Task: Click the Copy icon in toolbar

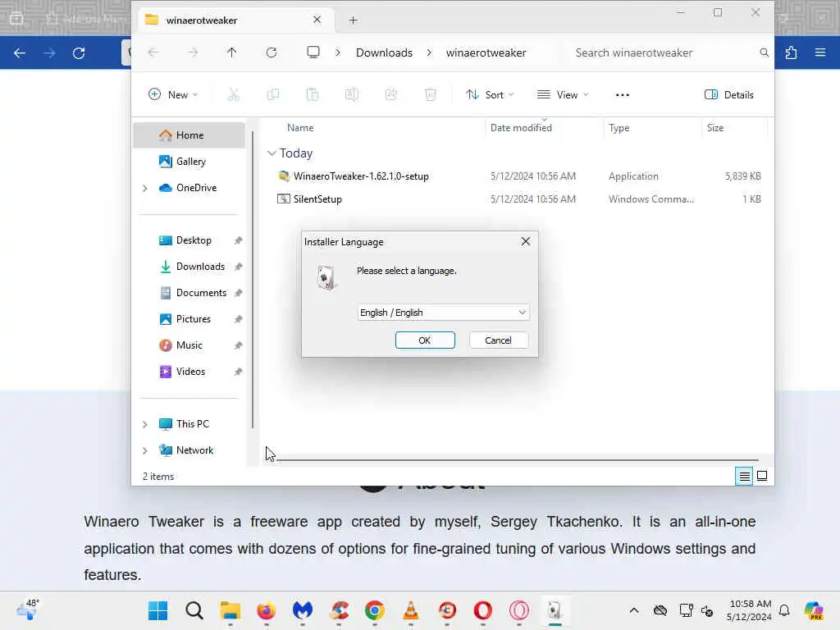Action: 272,95
